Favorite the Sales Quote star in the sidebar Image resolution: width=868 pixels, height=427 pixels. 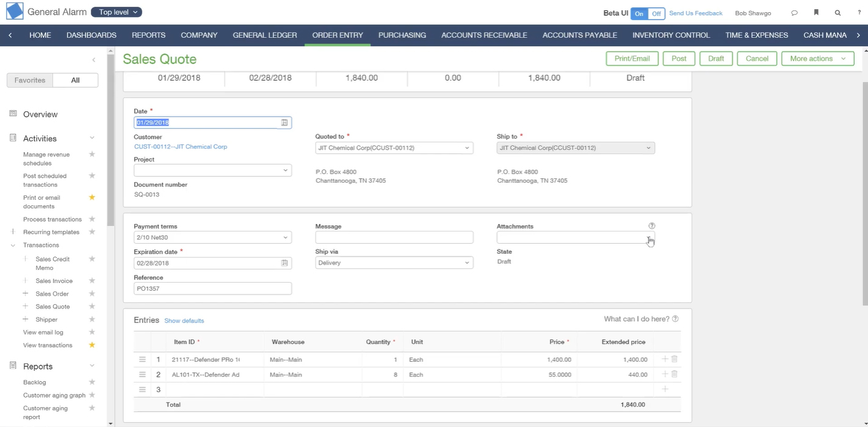[x=92, y=306]
